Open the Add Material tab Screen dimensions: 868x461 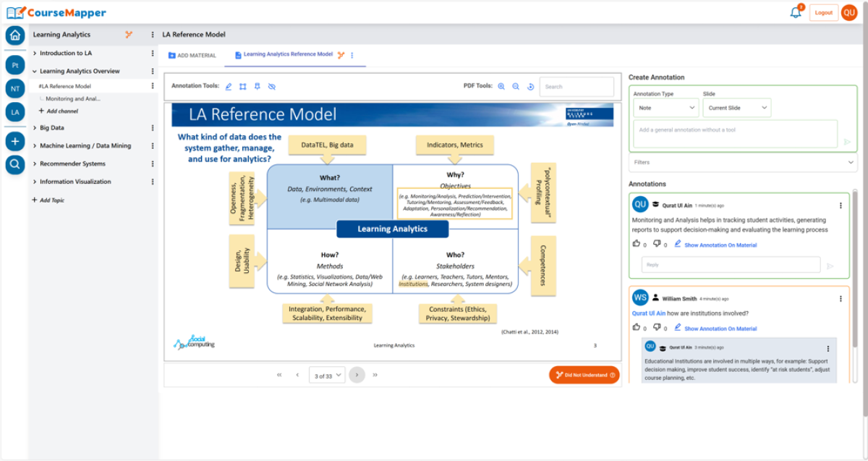(x=192, y=55)
